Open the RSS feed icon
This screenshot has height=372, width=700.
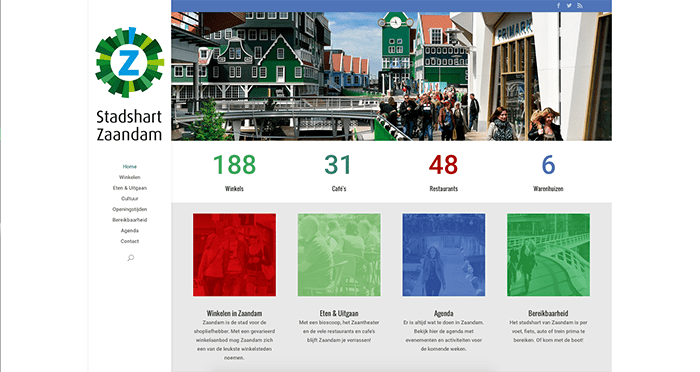pos(580,6)
